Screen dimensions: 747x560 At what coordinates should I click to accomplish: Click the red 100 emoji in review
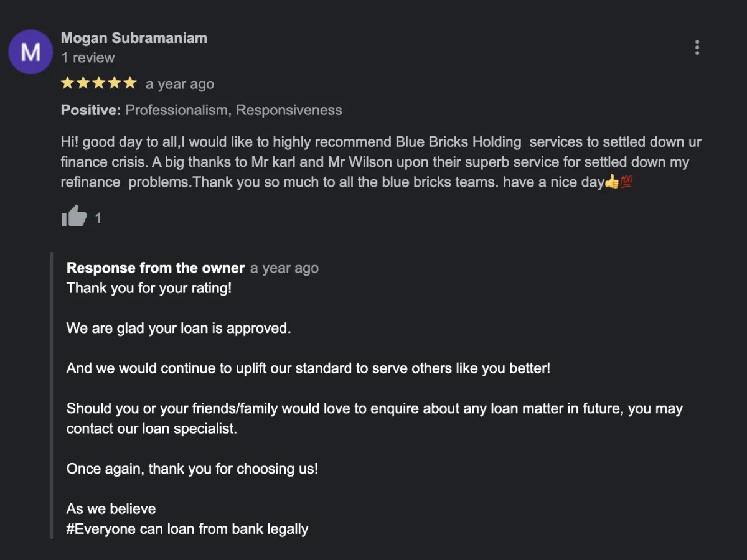click(626, 183)
